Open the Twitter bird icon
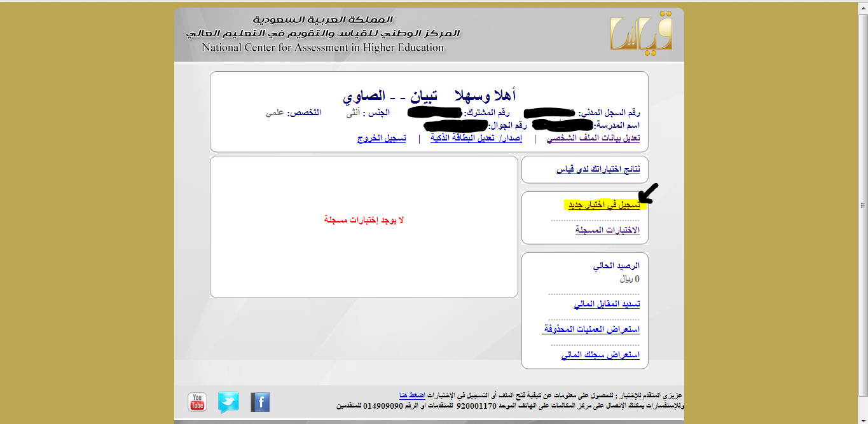The height and width of the screenshot is (424, 868). click(228, 402)
